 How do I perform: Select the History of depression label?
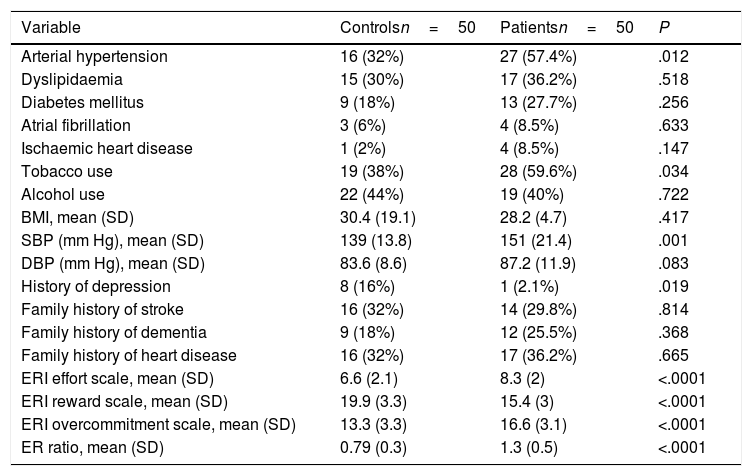coord(86,286)
